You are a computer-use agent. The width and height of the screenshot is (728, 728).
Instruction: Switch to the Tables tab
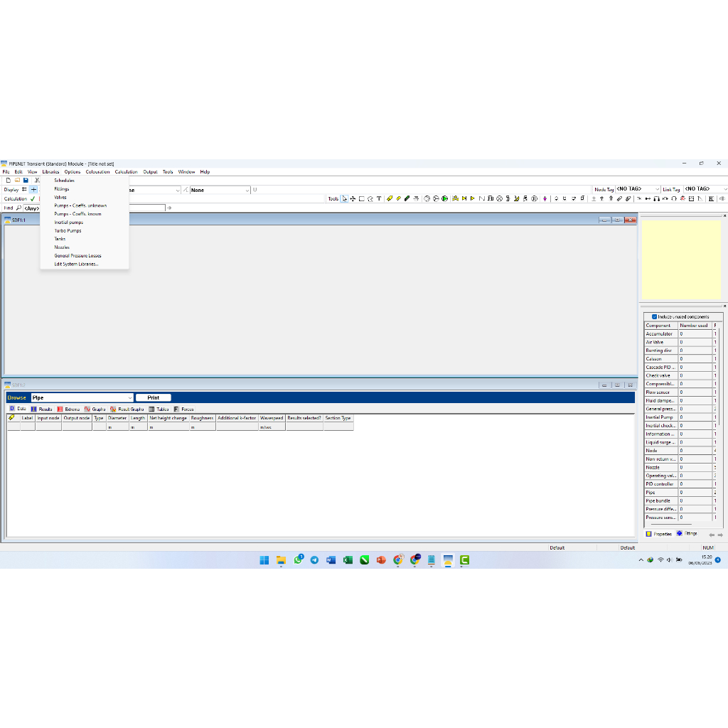click(x=159, y=409)
